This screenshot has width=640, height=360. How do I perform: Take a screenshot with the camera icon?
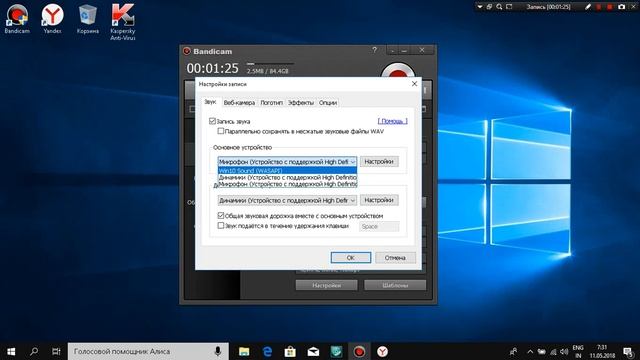(x=621, y=7)
